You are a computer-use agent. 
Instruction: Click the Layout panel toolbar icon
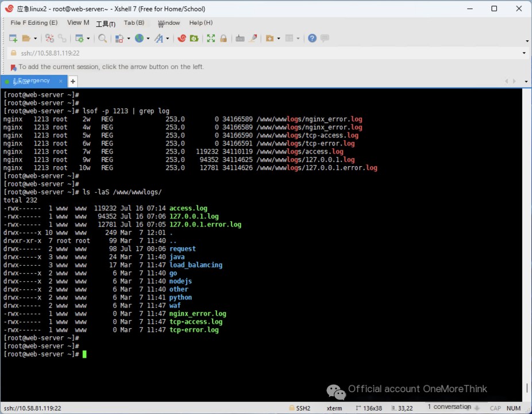[289, 39]
